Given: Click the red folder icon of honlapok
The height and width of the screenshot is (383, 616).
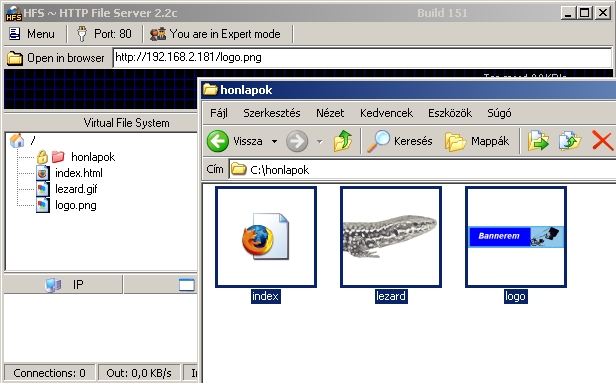Looking at the screenshot, I should click(x=58, y=157).
